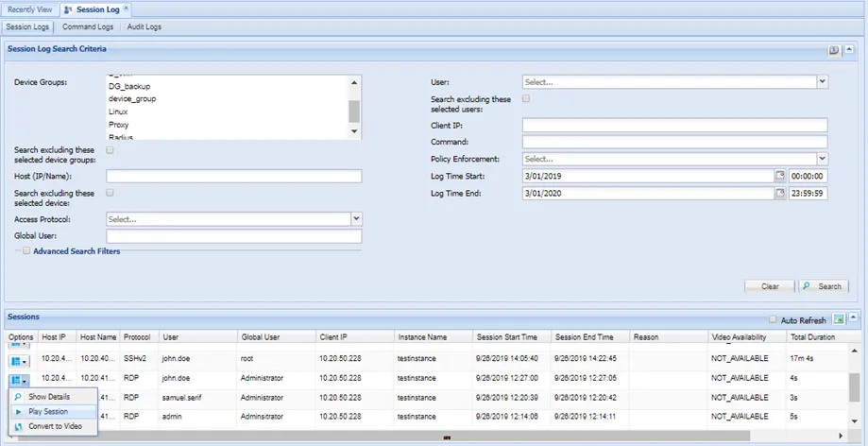Open the User dropdown
The height and width of the screenshot is (446, 868).
coord(823,81)
